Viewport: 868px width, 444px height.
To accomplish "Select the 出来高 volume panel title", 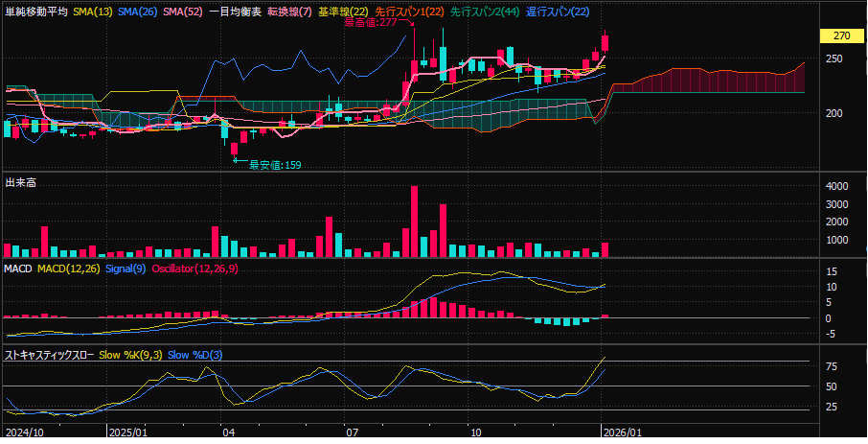I will pyautogui.click(x=20, y=182).
